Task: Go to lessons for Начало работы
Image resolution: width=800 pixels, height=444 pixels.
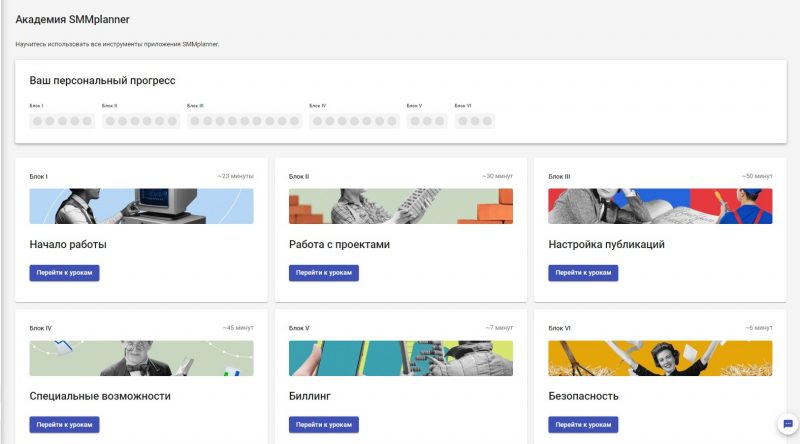Action: (64, 273)
